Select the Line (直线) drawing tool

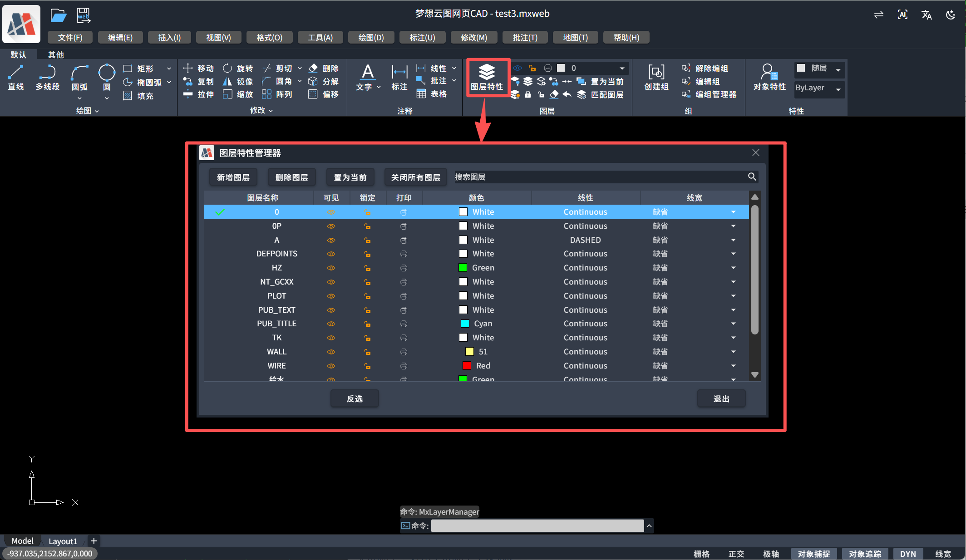[x=16, y=78]
